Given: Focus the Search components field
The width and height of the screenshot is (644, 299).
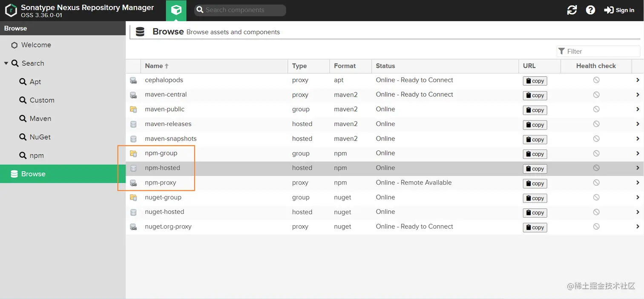Looking at the screenshot, I should (x=240, y=10).
